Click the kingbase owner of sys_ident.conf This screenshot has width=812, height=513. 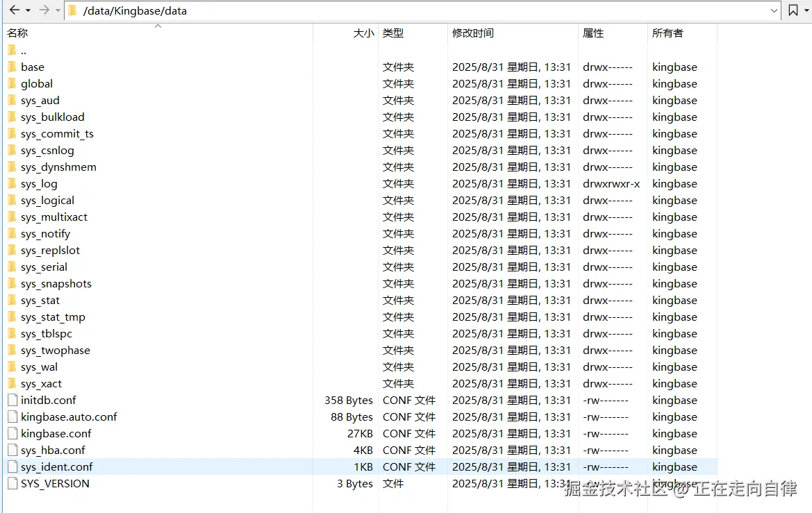[x=674, y=467]
